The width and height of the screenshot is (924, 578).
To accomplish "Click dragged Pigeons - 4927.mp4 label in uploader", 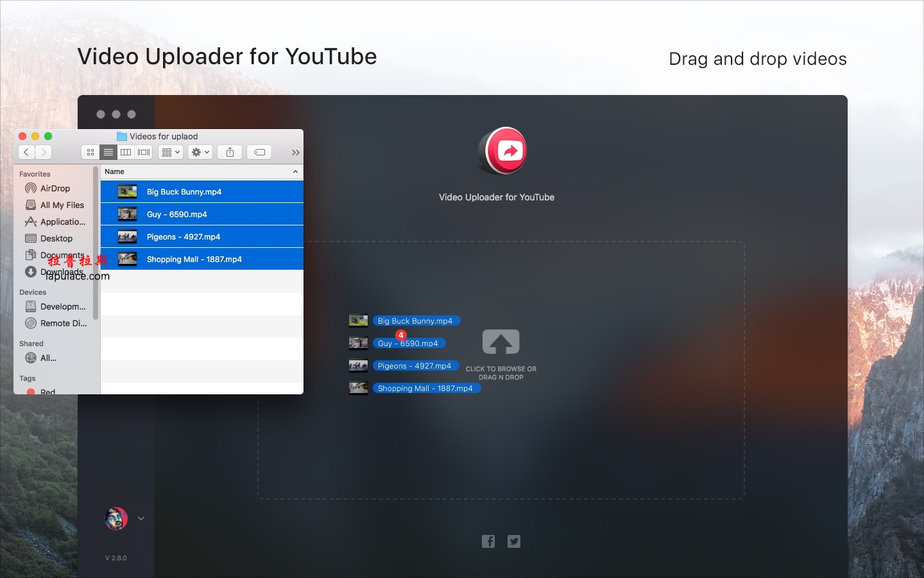I will tap(415, 365).
